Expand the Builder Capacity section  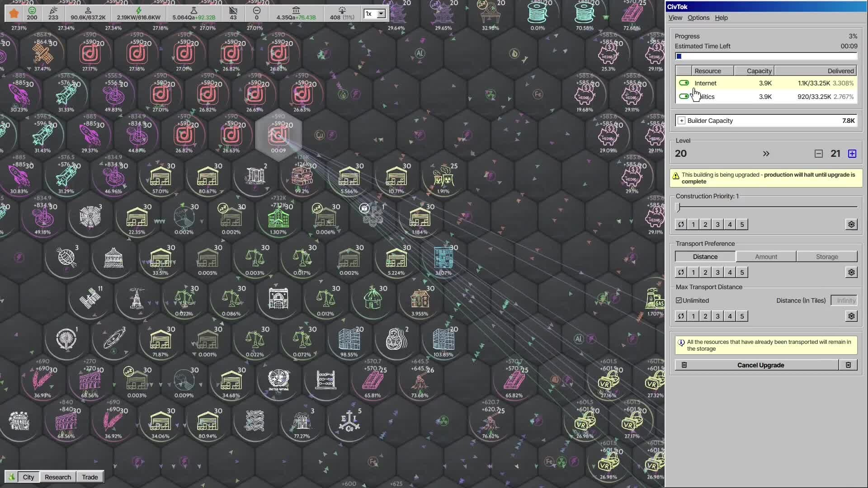681,121
